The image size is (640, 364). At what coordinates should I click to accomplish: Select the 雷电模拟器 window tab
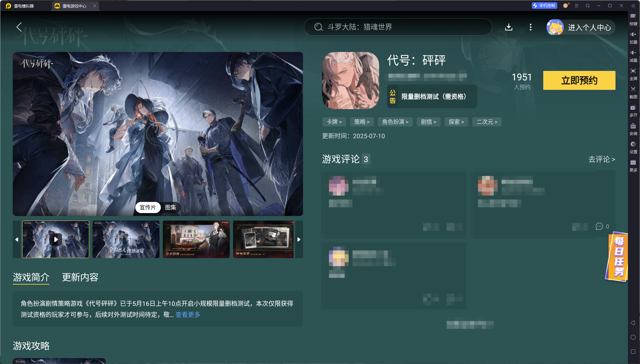pos(24,6)
